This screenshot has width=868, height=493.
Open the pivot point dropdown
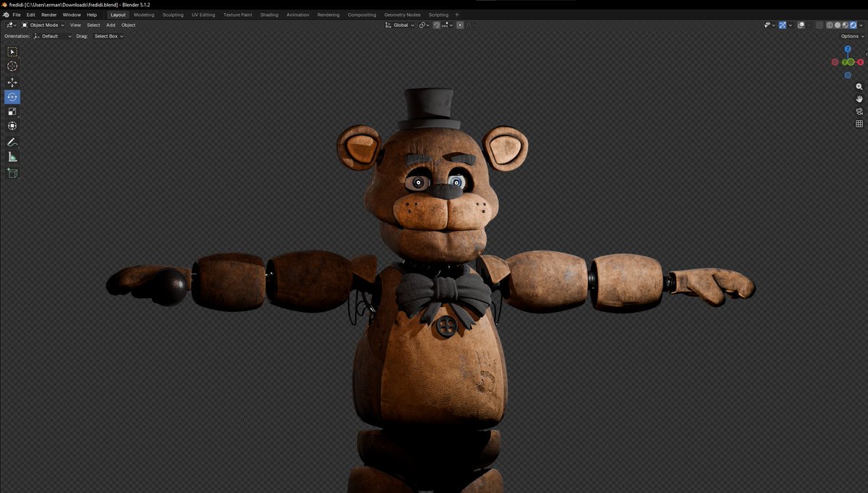click(425, 25)
